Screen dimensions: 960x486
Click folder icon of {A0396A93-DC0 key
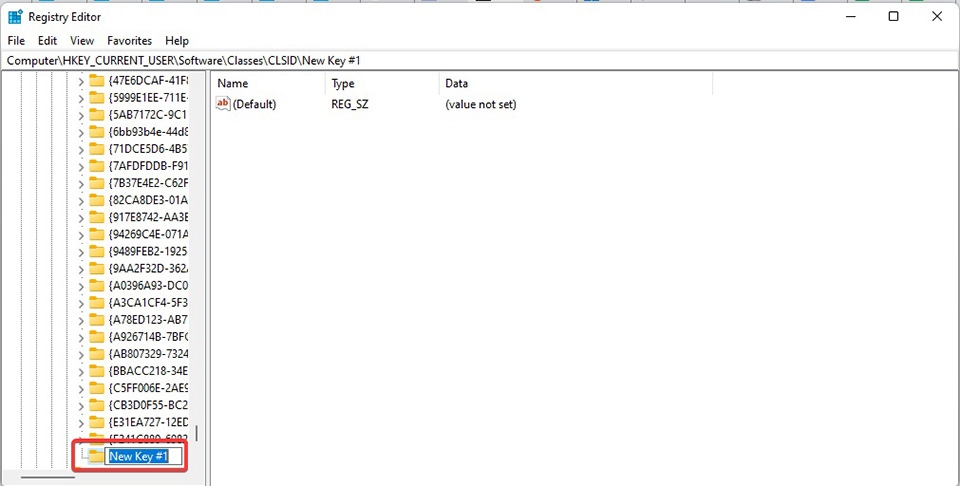pyautogui.click(x=96, y=285)
